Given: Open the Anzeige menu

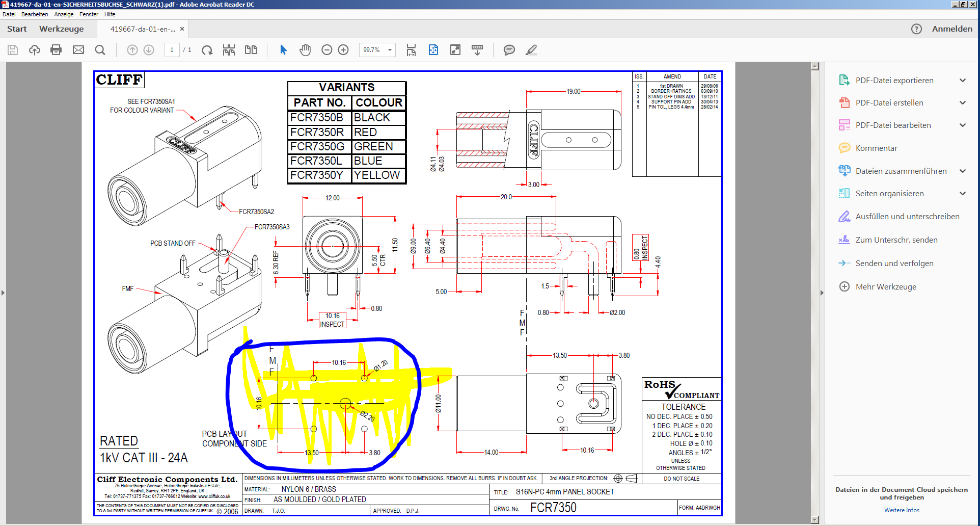Looking at the screenshot, I should pos(64,14).
